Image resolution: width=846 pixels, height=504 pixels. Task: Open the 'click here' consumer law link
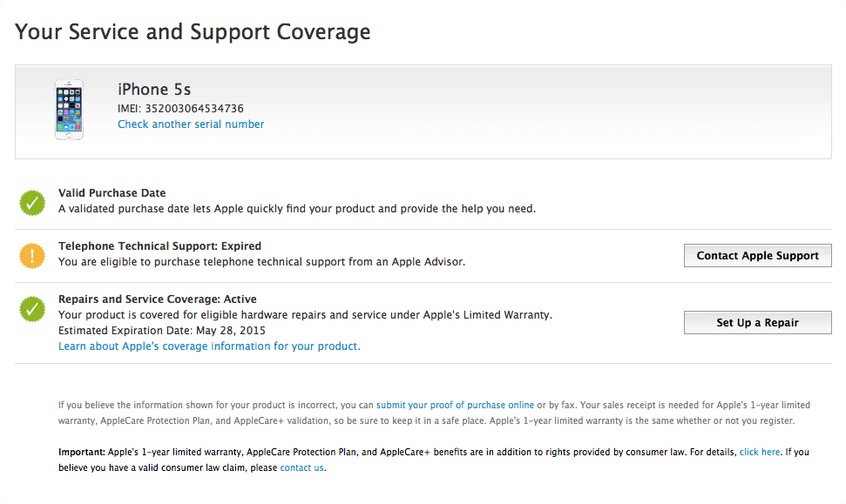pos(760,452)
